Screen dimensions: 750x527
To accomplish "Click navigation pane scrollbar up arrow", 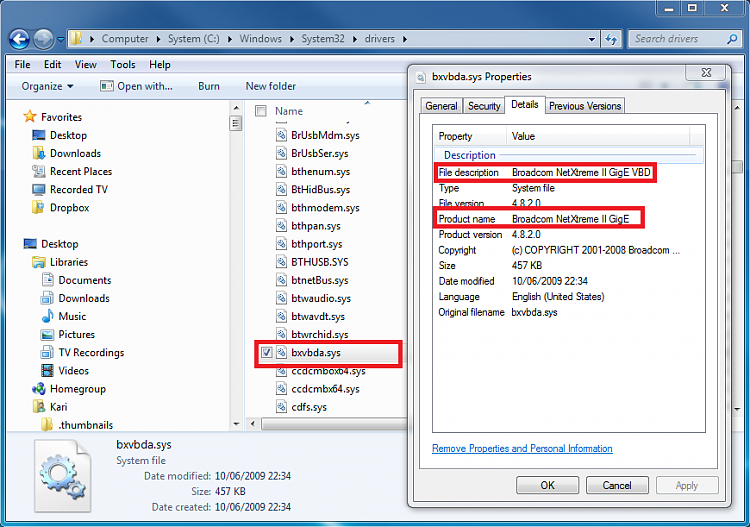I will (x=236, y=108).
